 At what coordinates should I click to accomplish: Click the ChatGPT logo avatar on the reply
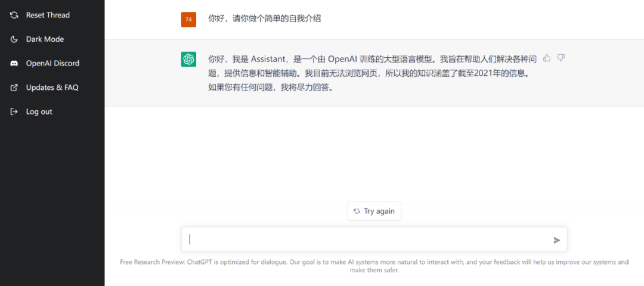(188, 59)
